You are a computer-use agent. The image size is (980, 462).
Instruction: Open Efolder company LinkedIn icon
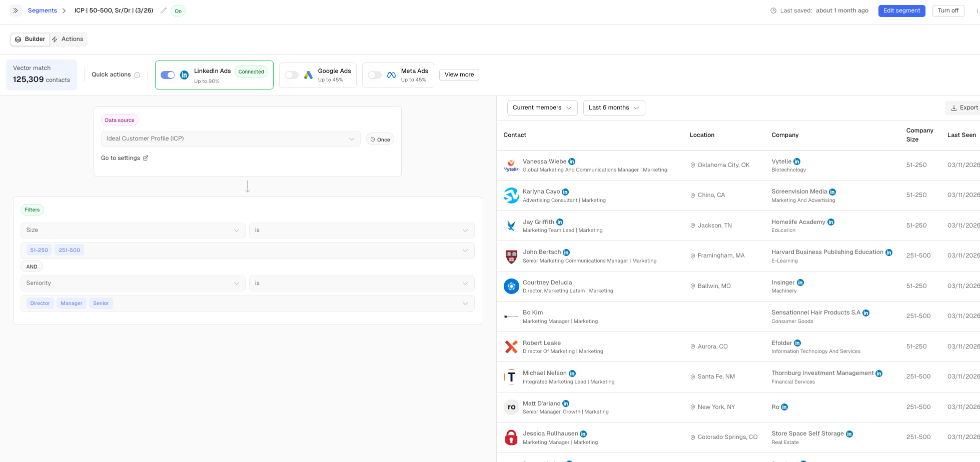coord(797,343)
